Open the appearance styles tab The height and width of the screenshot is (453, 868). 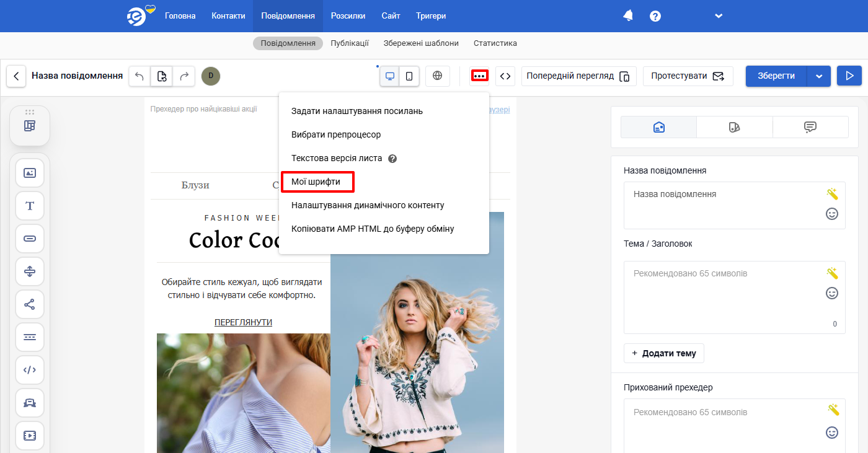point(734,127)
